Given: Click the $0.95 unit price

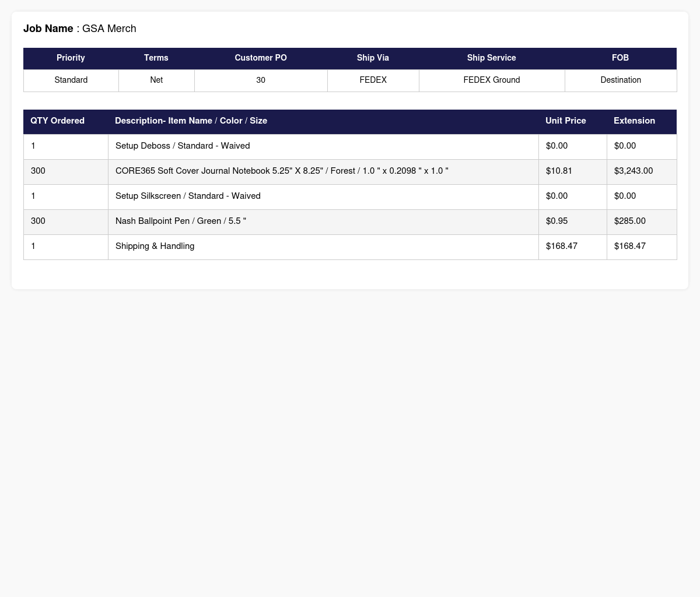Looking at the screenshot, I should (556, 221).
